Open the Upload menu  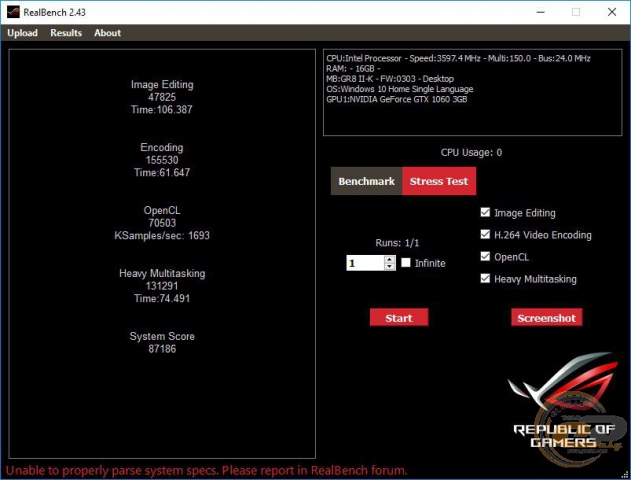23,33
